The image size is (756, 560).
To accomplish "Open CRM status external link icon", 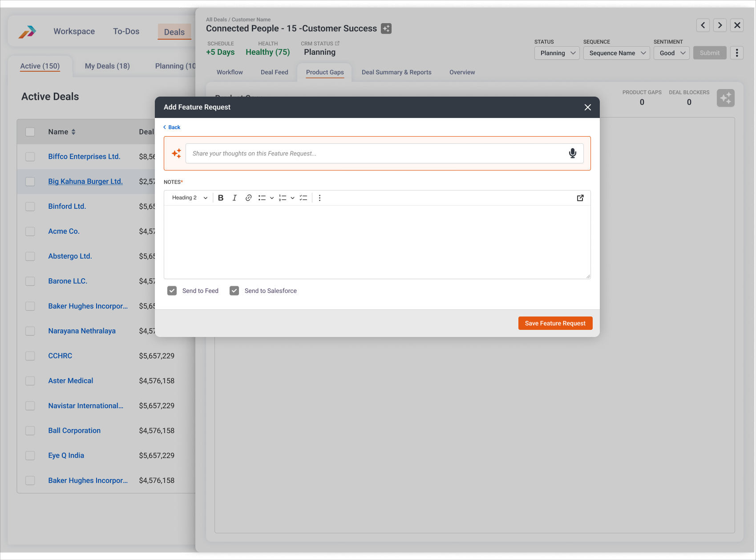I will pos(337,43).
